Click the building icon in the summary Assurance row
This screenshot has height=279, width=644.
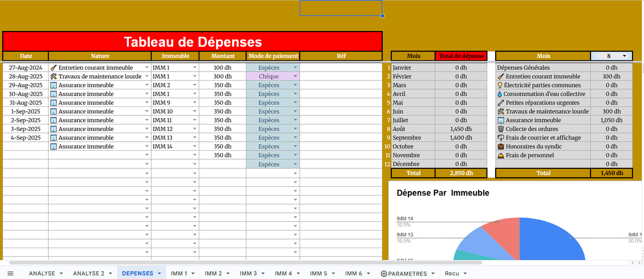pos(501,120)
